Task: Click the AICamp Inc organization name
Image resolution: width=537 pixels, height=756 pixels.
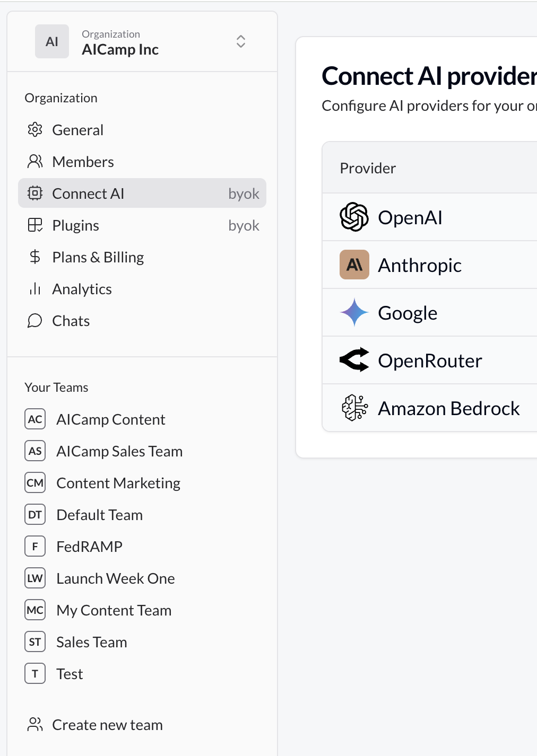Action: [x=120, y=50]
